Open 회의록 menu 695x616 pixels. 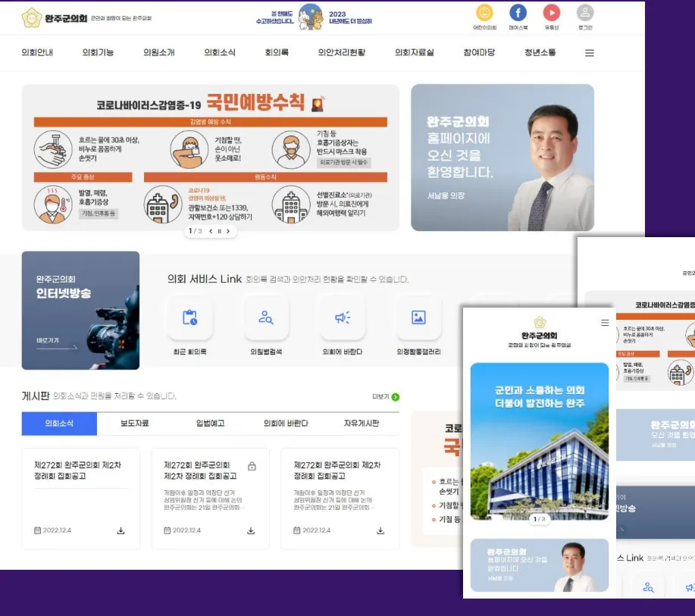[x=277, y=52]
